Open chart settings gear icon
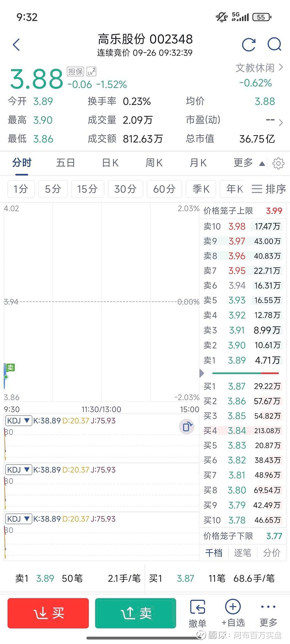The width and height of the screenshot is (290, 644). coord(278,163)
